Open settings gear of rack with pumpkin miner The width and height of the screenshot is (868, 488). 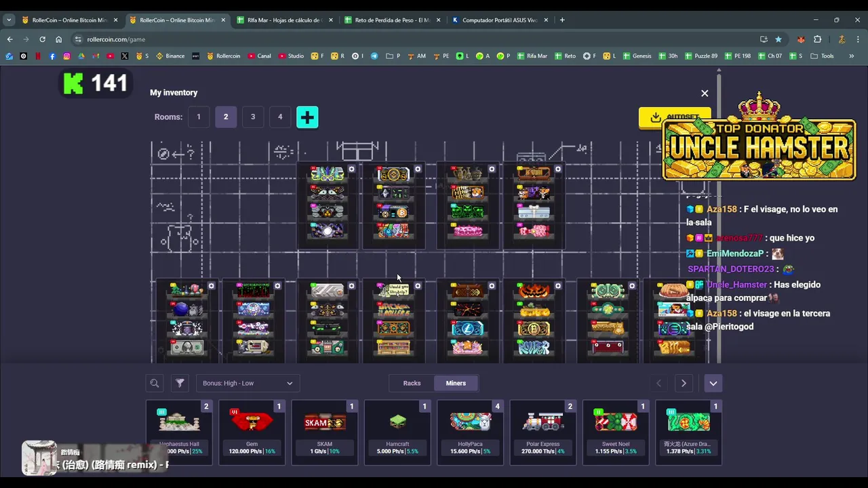[x=558, y=286]
